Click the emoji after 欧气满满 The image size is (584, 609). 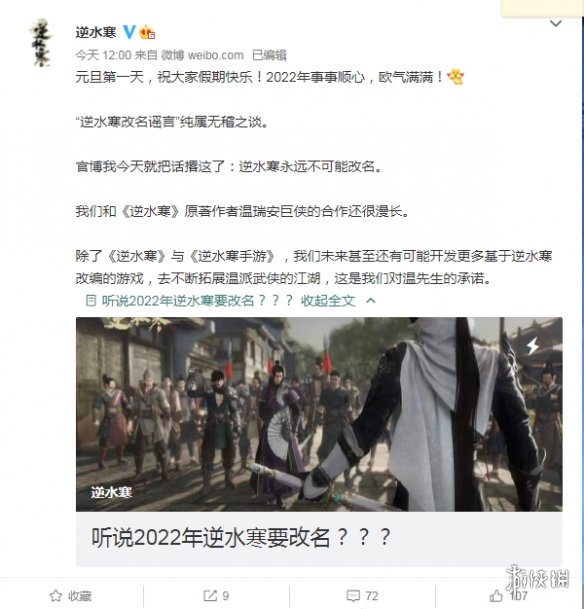[455, 77]
